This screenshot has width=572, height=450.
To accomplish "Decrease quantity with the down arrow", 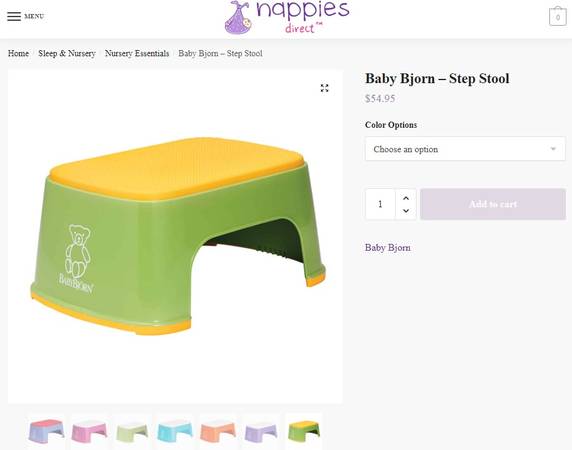I will click(406, 210).
